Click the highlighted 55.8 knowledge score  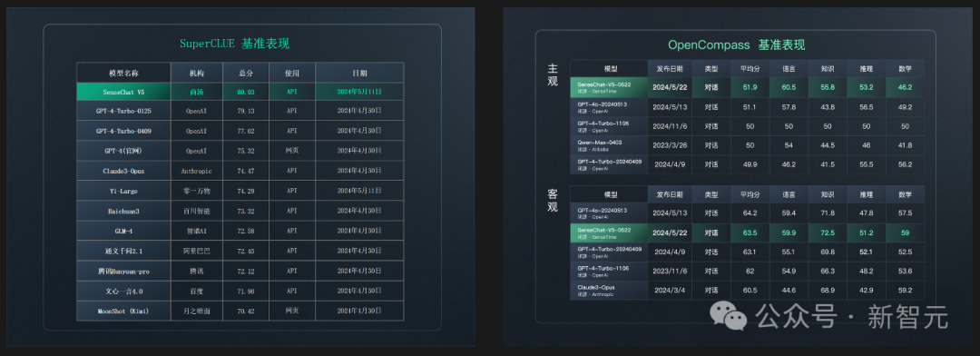click(x=828, y=87)
